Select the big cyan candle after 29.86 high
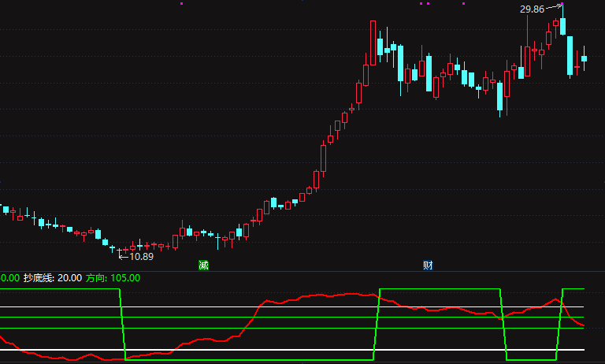This screenshot has height=364, width=605. click(570, 56)
